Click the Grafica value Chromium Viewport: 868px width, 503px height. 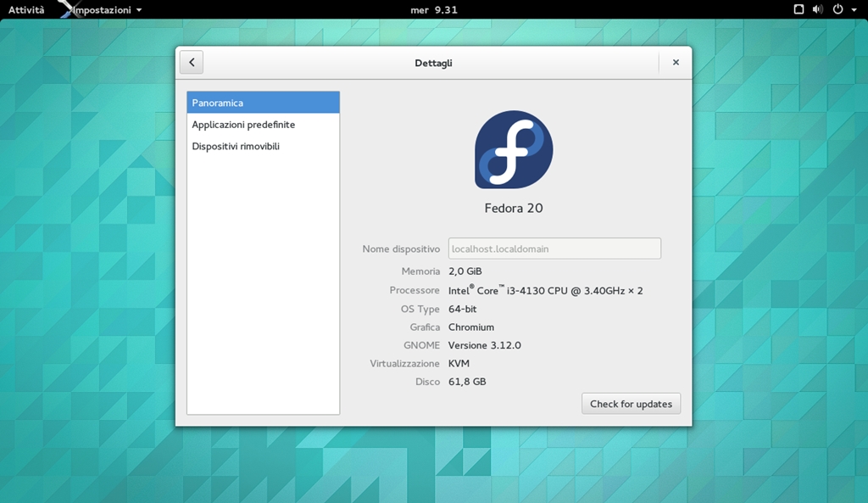click(471, 327)
